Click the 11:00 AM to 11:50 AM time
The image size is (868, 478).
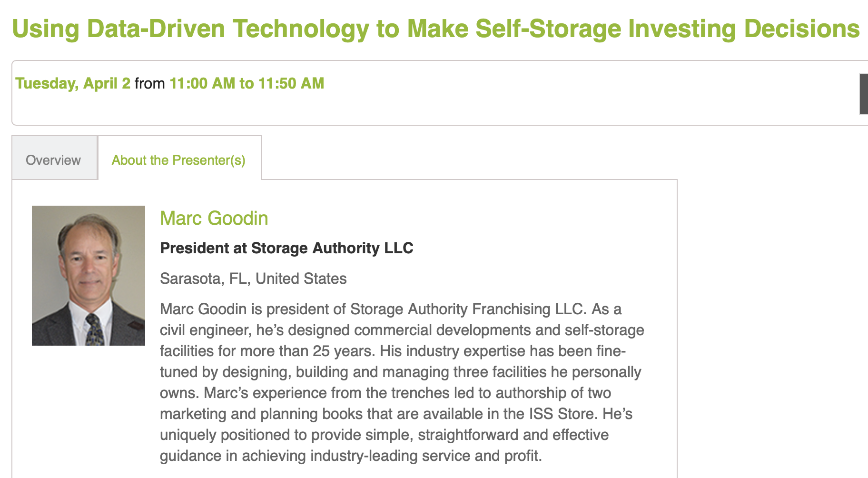[x=247, y=83]
